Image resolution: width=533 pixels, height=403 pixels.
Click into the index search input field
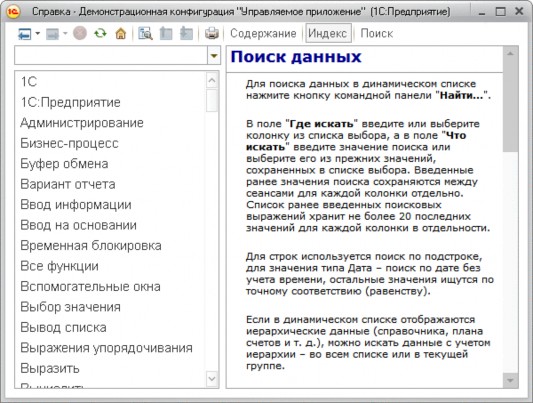click(111, 55)
